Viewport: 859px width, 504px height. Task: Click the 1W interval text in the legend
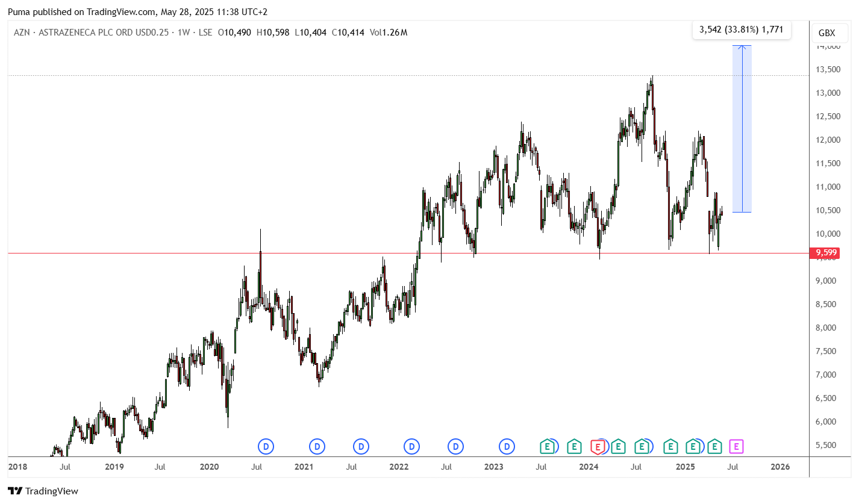click(x=184, y=33)
